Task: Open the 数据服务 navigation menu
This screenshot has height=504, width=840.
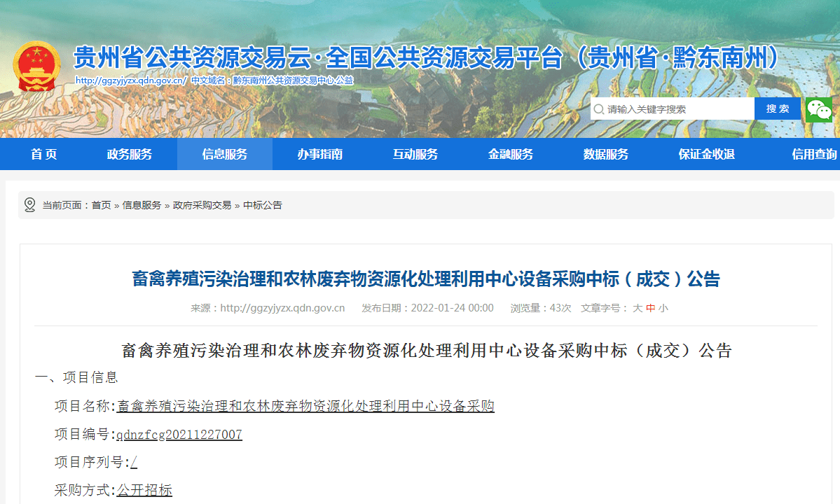Action: pyautogui.click(x=607, y=154)
